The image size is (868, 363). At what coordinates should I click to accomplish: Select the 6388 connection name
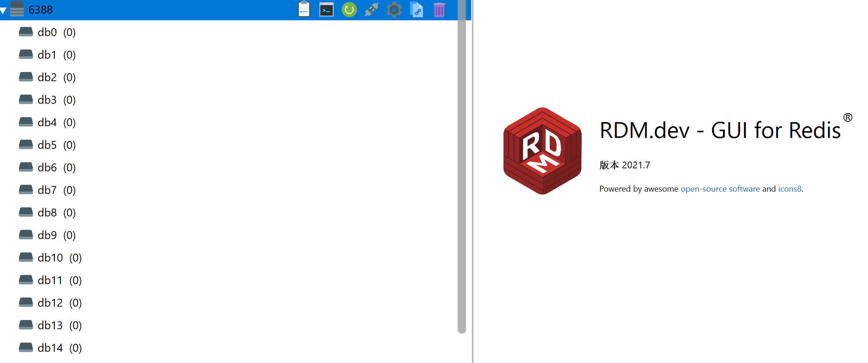[x=41, y=10]
